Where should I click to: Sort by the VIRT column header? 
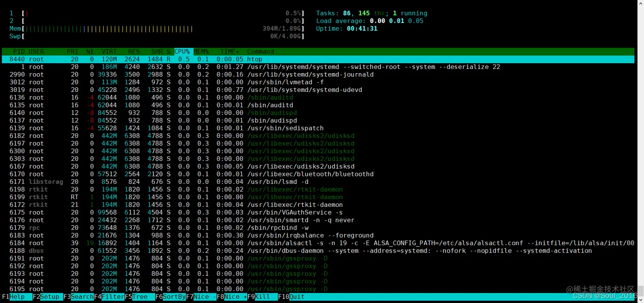[109, 51]
